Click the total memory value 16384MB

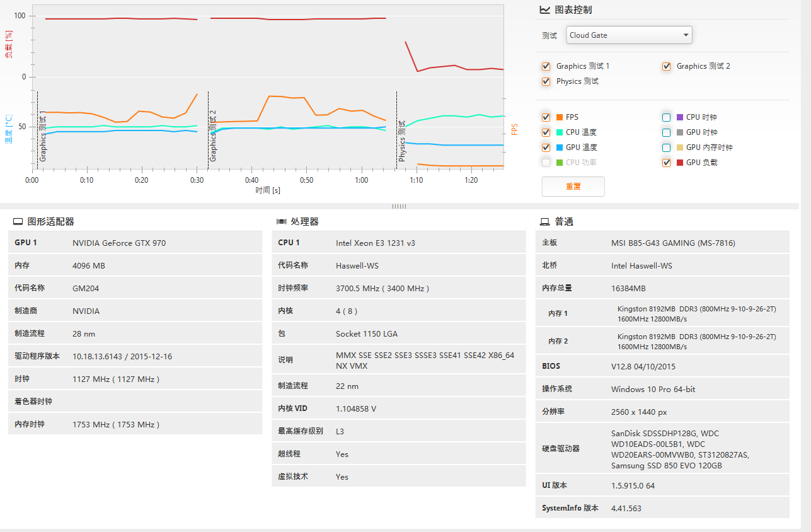pos(628,288)
